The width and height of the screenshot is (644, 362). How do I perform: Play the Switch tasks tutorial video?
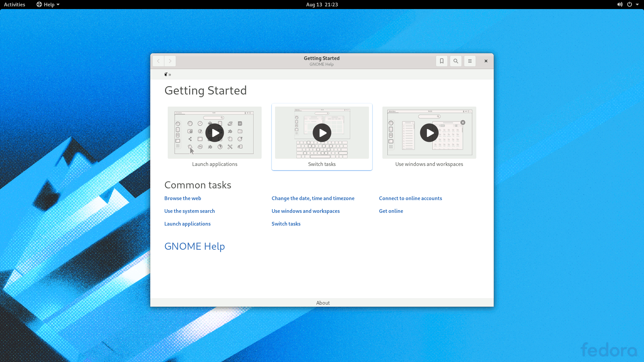[x=322, y=133]
